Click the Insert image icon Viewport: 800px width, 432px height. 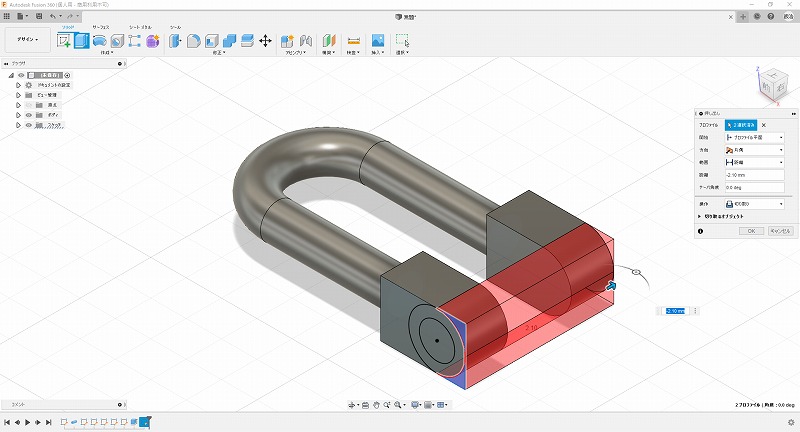[x=378, y=41]
